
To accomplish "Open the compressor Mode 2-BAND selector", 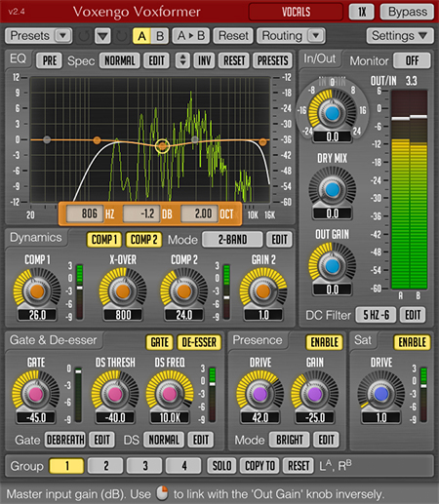I will [x=232, y=240].
